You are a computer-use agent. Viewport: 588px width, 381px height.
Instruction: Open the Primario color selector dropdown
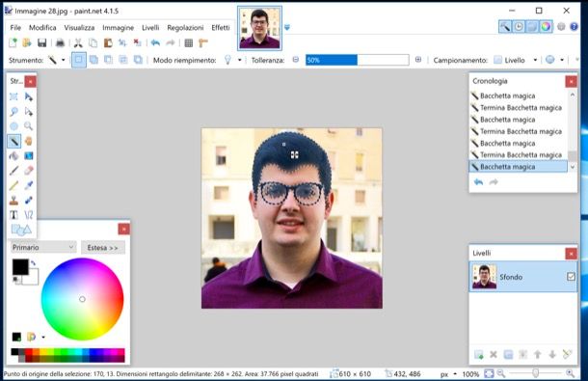click(x=43, y=247)
